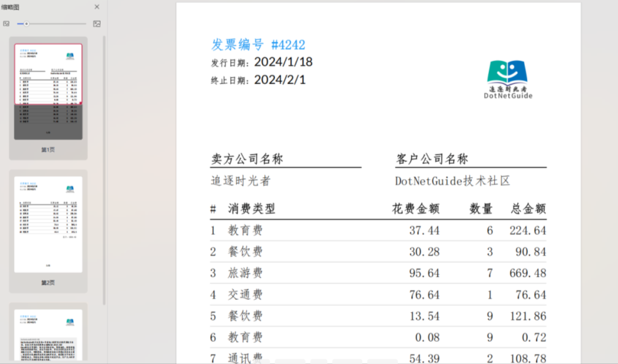Click the 第1页 page label

click(x=47, y=149)
